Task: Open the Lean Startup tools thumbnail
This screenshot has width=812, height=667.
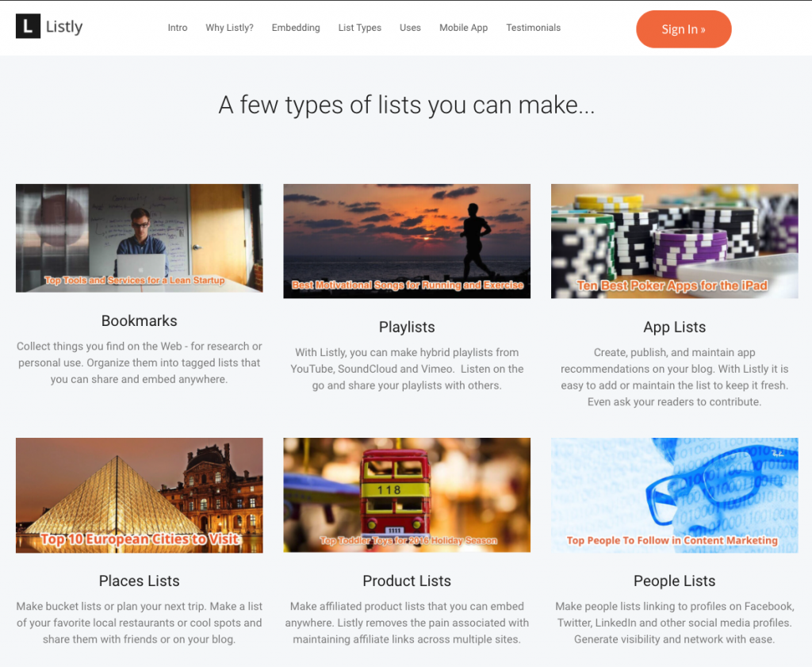Action: (140, 238)
